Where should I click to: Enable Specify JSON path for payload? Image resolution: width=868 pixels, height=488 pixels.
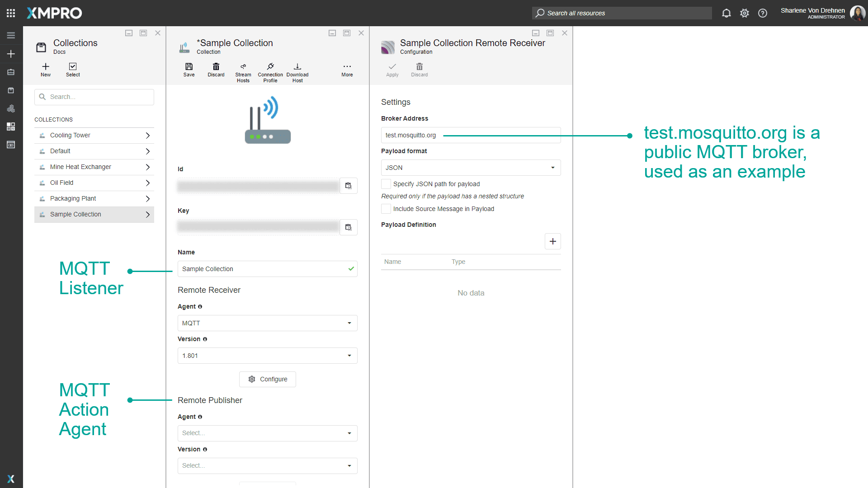click(386, 184)
